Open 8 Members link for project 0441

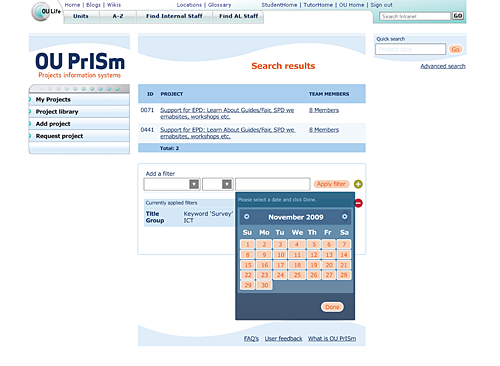pos(324,130)
